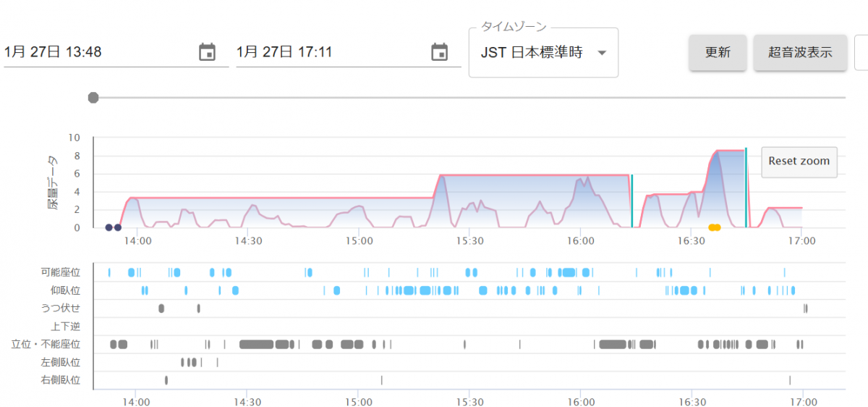Expand the タイムゾーン dropdown arrow
This screenshot has height=407, width=868.
coord(602,53)
